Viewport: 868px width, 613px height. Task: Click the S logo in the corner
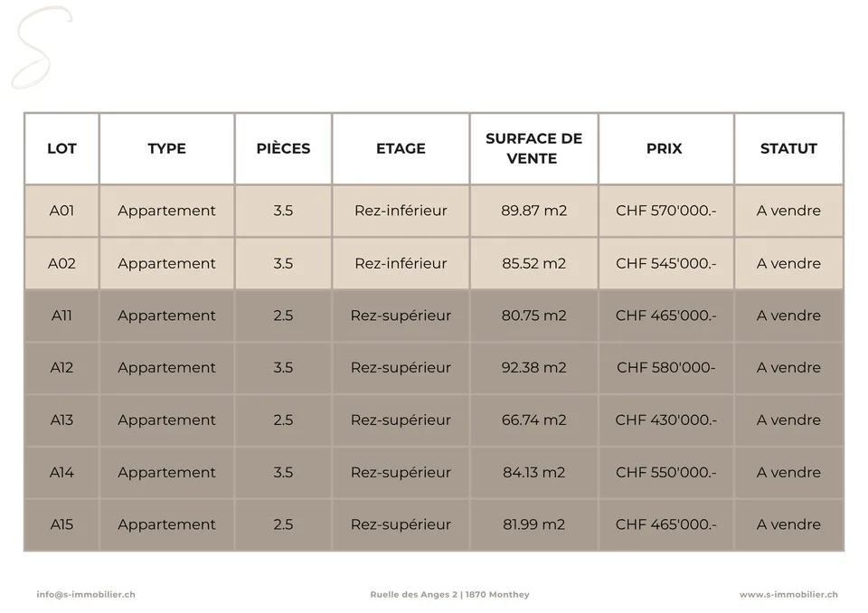pos(42,47)
